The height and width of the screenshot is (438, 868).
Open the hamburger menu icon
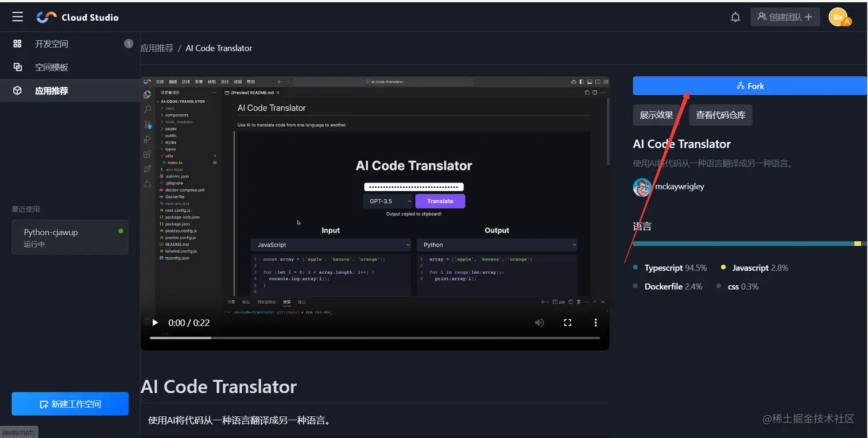pos(18,17)
